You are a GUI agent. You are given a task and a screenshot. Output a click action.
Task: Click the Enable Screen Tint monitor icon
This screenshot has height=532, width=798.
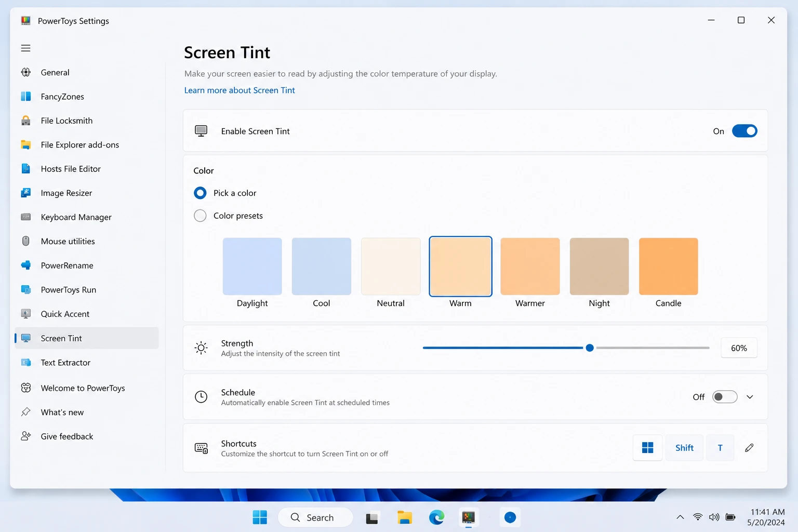coord(201,131)
